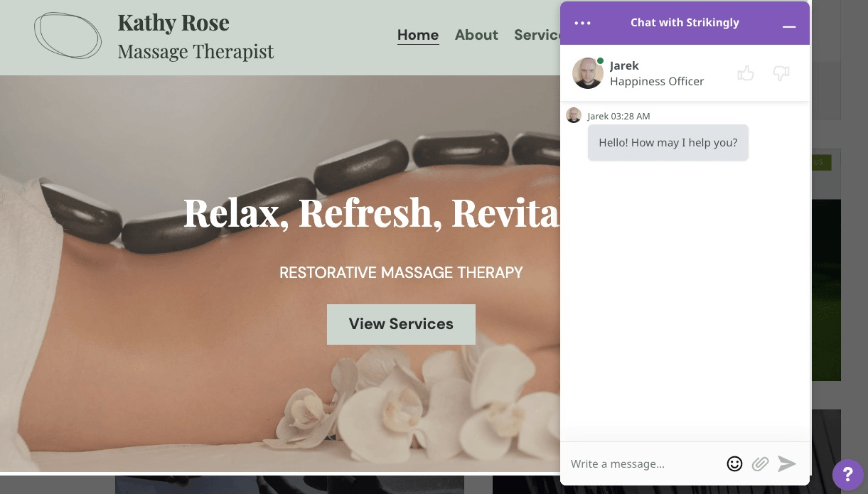Send the chat message with the arrow icon
Viewport: 868px width, 494px height.
point(786,463)
